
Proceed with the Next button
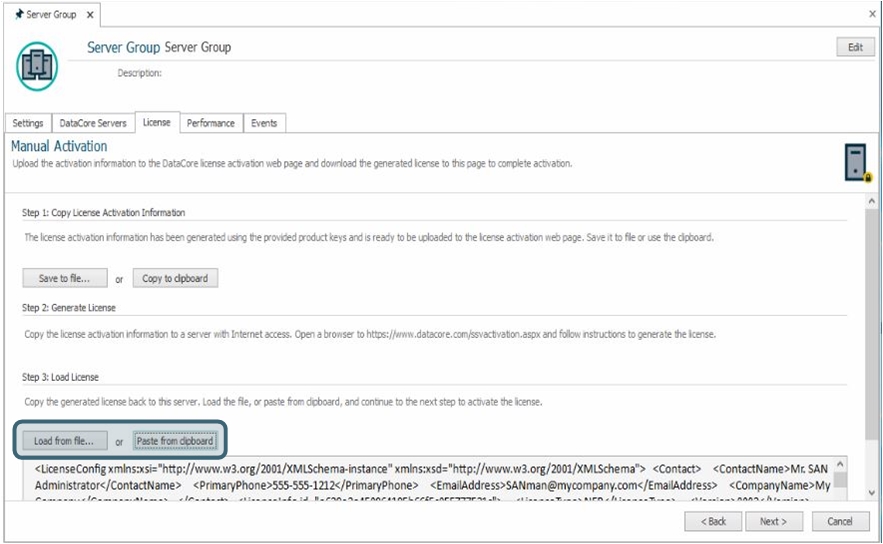click(773, 521)
